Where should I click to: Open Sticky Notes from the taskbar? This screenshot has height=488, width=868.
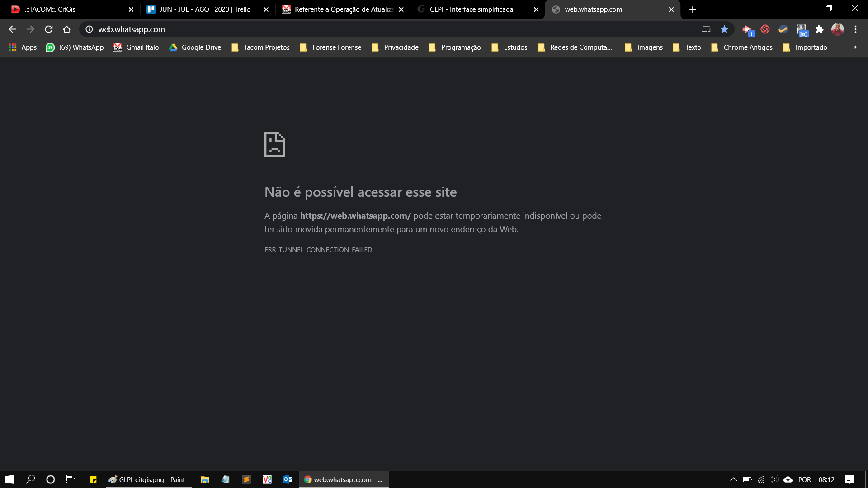pyautogui.click(x=93, y=479)
